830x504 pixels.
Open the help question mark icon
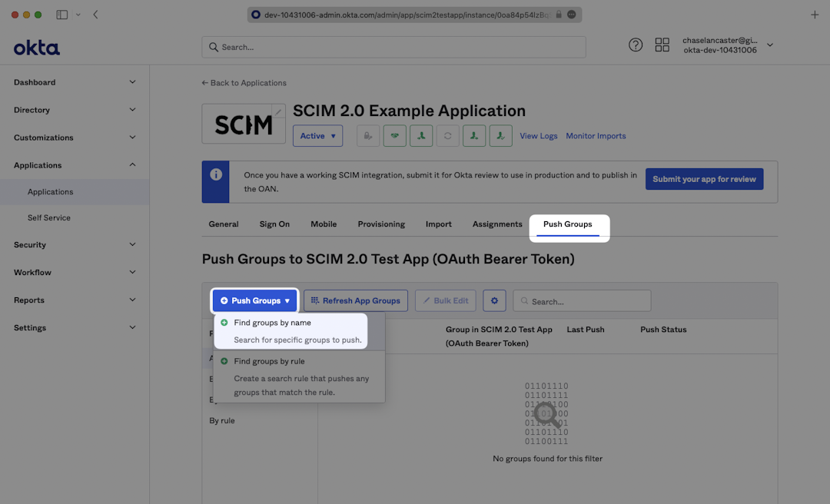pyautogui.click(x=636, y=45)
